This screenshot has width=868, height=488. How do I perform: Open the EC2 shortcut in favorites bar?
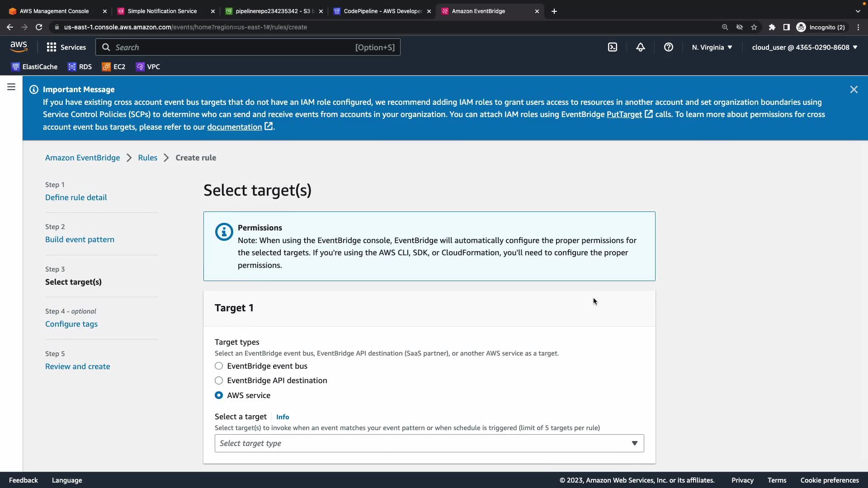(x=113, y=67)
